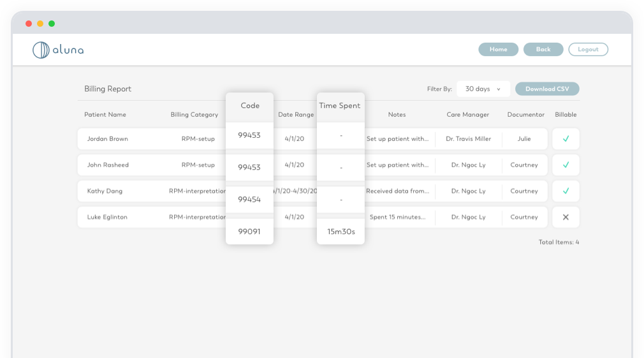Screen dimensions: 644x358
Task: Click the Aluna logo icon
Action: pyautogui.click(x=41, y=50)
